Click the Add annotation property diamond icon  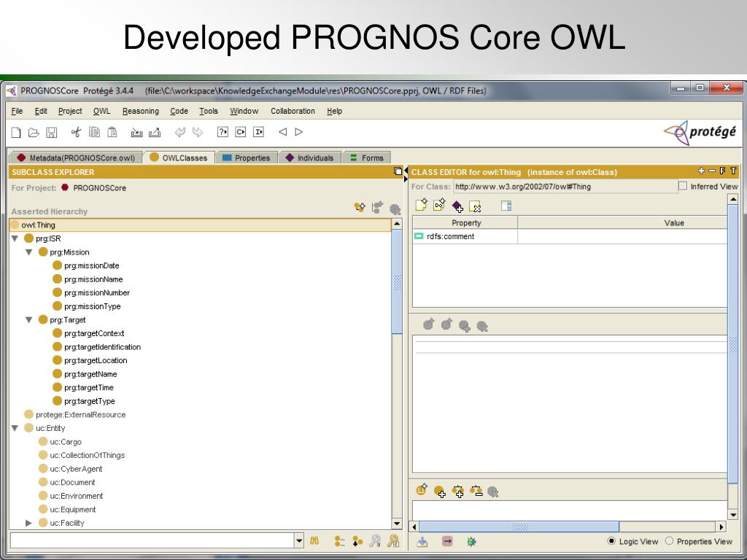457,206
